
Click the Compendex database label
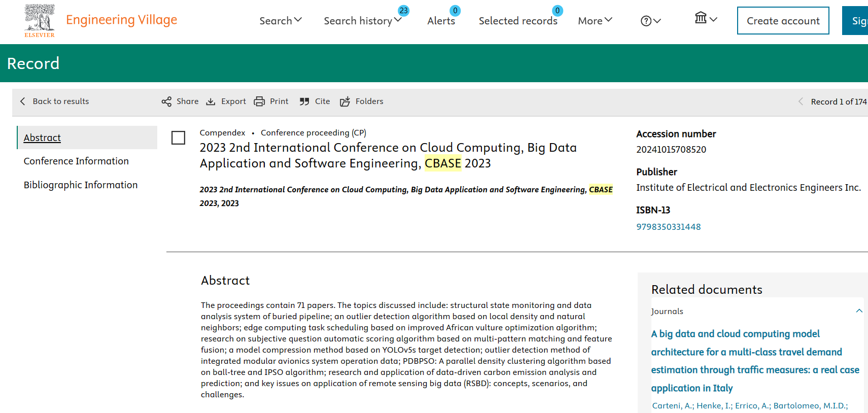[222, 133]
